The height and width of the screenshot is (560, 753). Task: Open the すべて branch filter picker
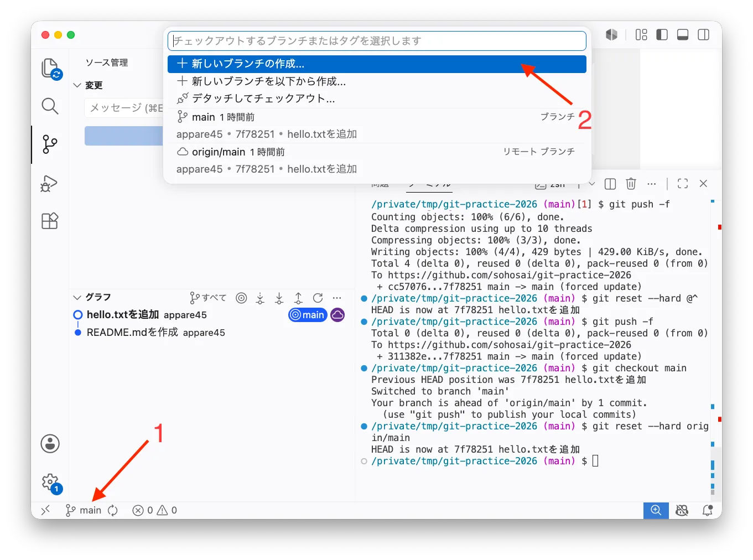(208, 298)
